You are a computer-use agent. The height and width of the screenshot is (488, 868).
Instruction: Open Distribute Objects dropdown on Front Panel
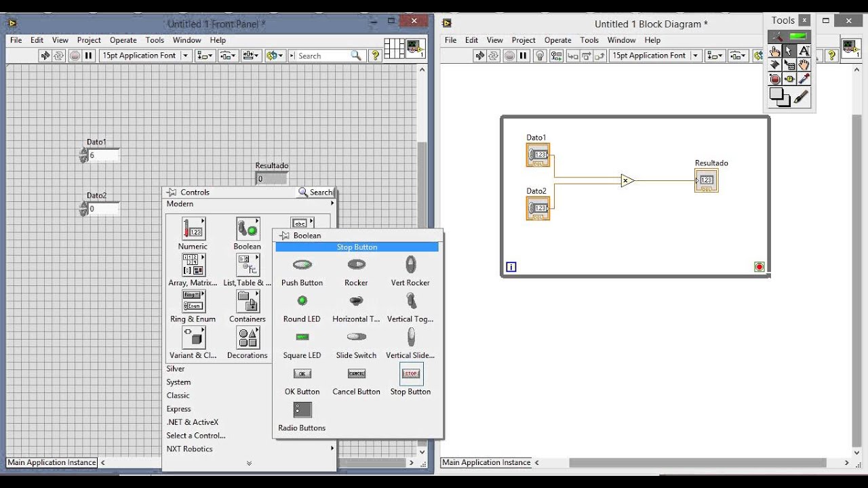click(228, 56)
